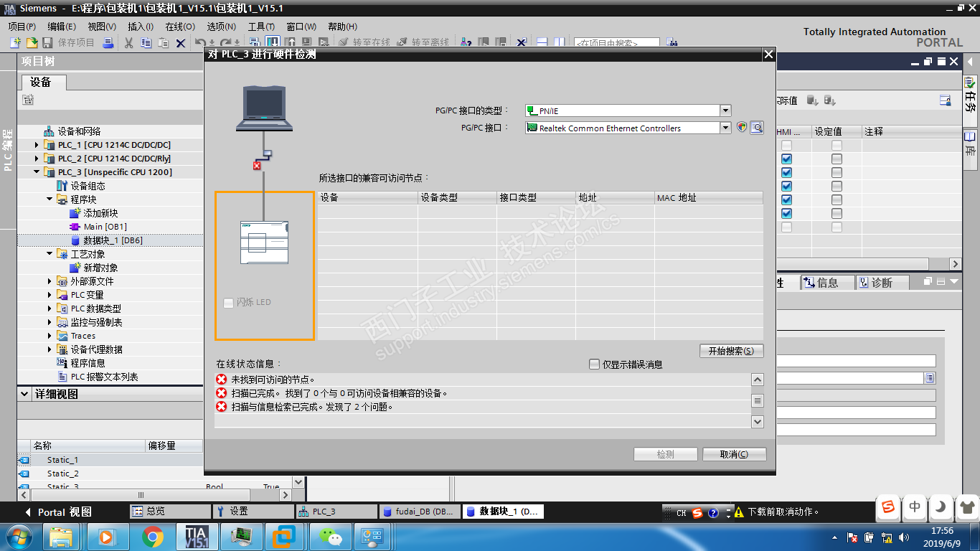Image resolution: width=980 pixels, height=551 pixels.
Task: Uncheck the fifth checked HMI column checkbox
Action: [x=786, y=214]
